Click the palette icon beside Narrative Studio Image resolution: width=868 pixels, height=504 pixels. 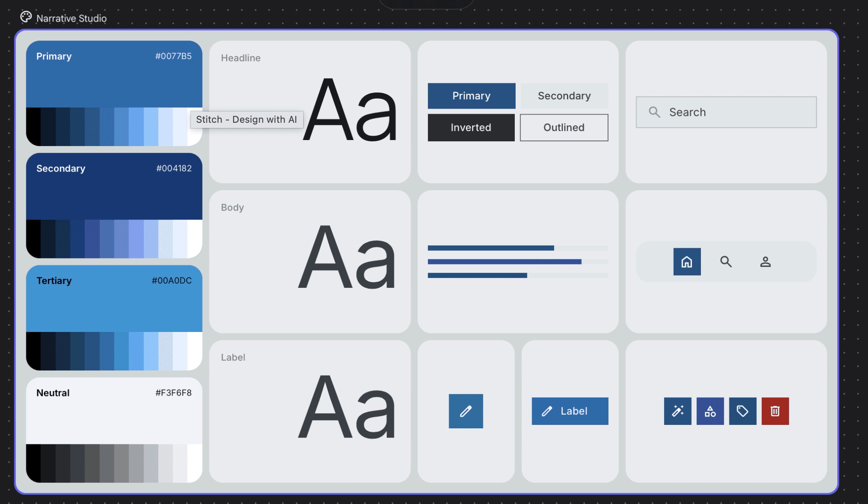[26, 17]
